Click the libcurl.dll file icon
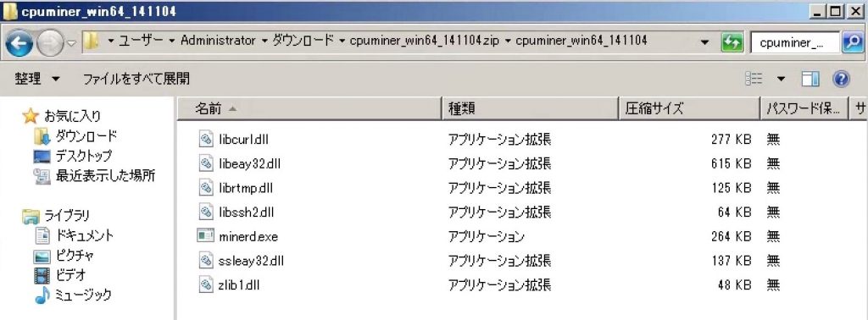 [x=206, y=140]
